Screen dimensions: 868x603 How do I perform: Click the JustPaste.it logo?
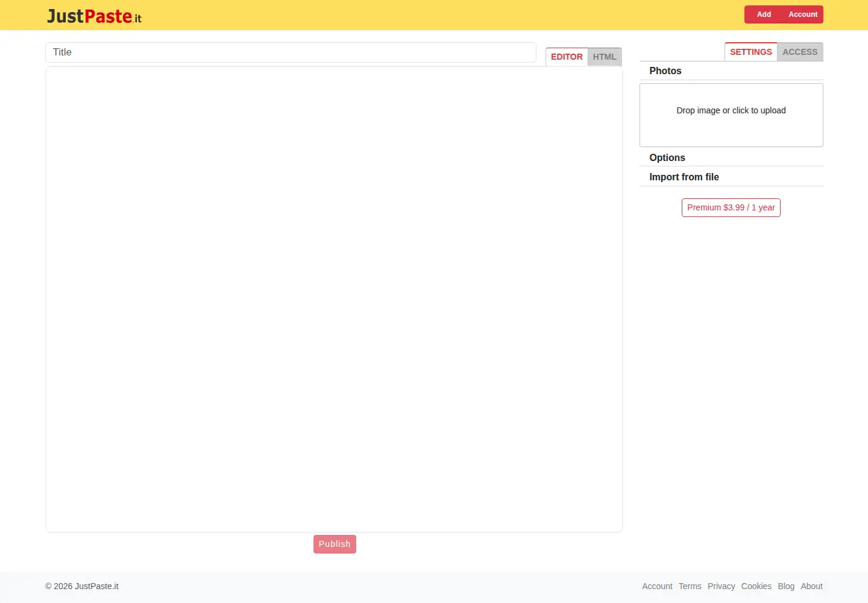click(x=94, y=16)
